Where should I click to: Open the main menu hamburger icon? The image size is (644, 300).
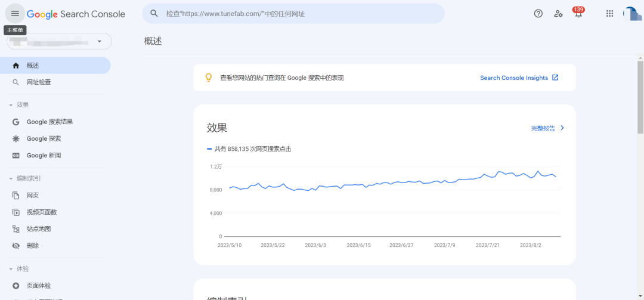tap(15, 14)
